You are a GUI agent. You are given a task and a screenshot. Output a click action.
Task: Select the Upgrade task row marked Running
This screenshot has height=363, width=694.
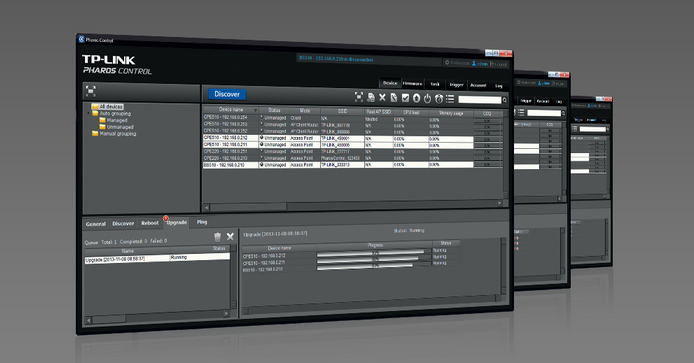pyautogui.click(x=157, y=259)
